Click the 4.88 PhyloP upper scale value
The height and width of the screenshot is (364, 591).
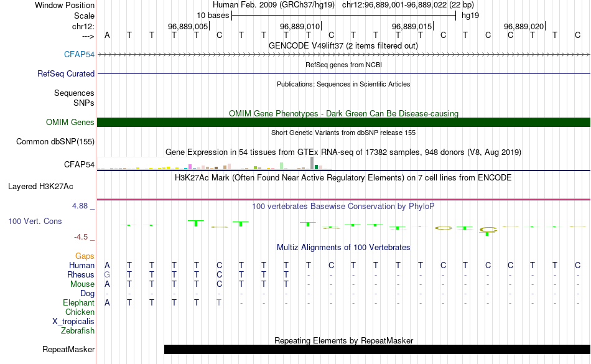coord(80,206)
